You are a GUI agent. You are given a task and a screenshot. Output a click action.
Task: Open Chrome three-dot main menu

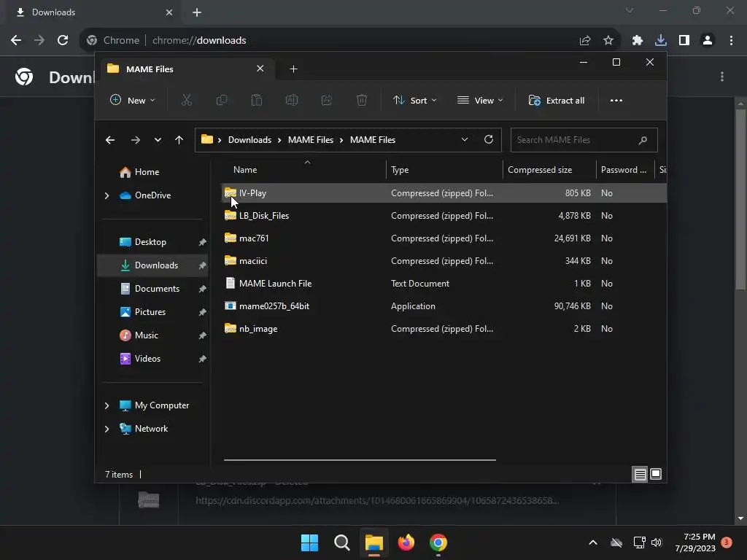(x=731, y=41)
